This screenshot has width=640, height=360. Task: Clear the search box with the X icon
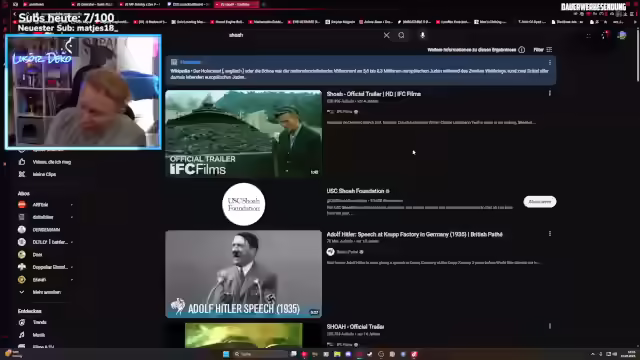tap(387, 36)
